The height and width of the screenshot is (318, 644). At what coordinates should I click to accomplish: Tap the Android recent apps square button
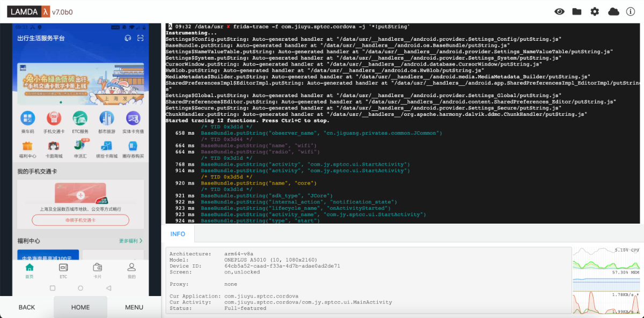[53, 288]
